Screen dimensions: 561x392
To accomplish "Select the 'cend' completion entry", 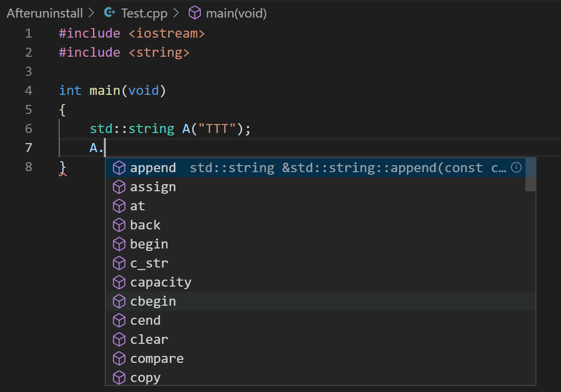I will (x=145, y=320).
